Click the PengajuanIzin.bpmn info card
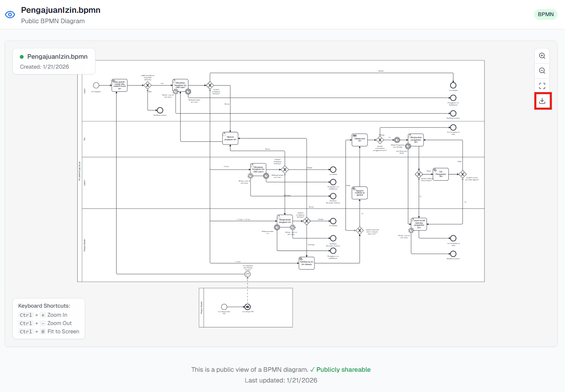Image resolution: width=565 pixels, height=392 pixels. (x=54, y=61)
